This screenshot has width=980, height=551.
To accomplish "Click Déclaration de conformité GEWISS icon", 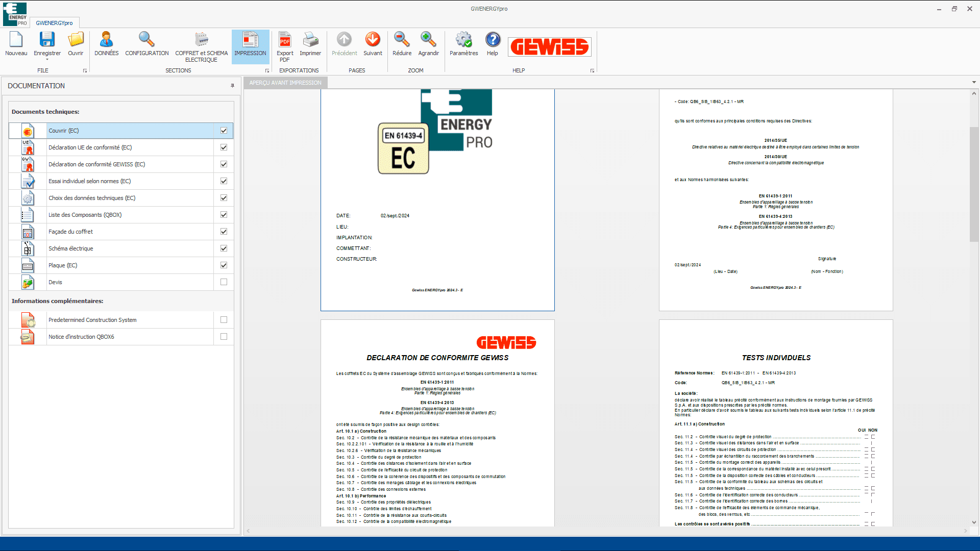I will 28,164.
